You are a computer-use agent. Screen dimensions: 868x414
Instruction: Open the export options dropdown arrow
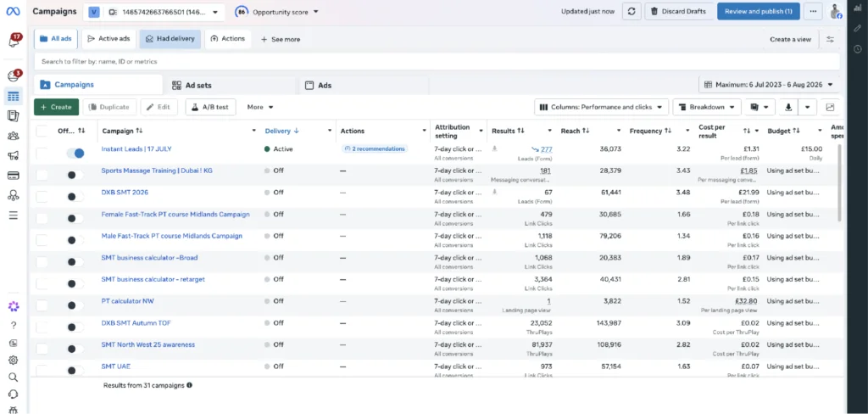click(x=808, y=107)
